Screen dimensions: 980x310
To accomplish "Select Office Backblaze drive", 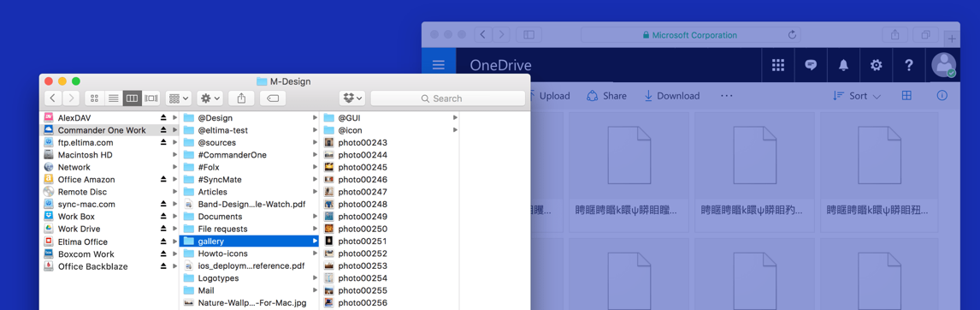I will click(92, 266).
